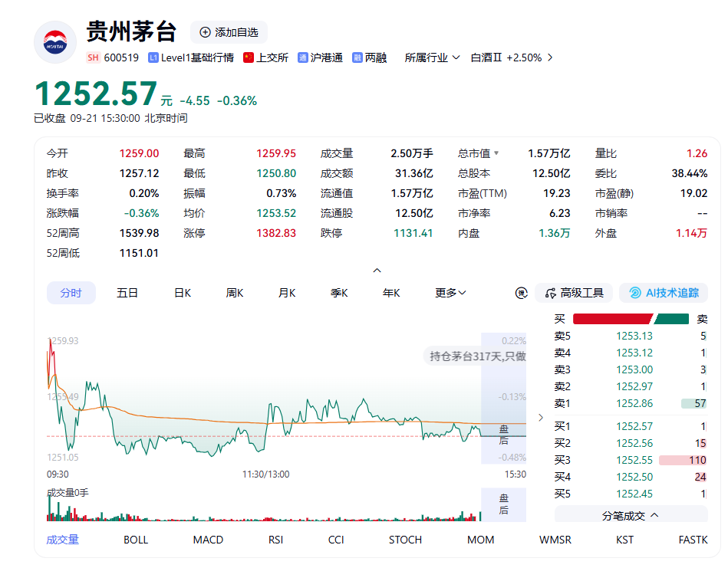Image resolution: width=728 pixels, height=568 pixels.
Task: Toggle the 总市值 dropdown triangle
Action: (x=496, y=153)
